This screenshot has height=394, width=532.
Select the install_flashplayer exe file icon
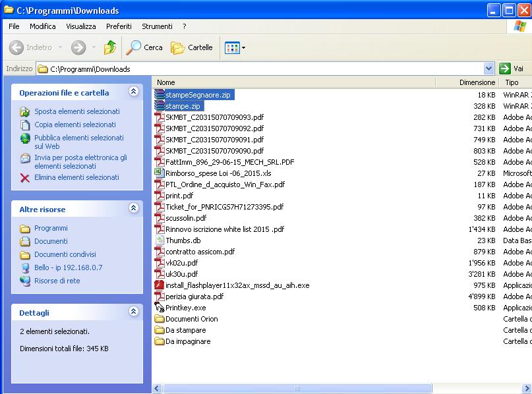click(159, 285)
